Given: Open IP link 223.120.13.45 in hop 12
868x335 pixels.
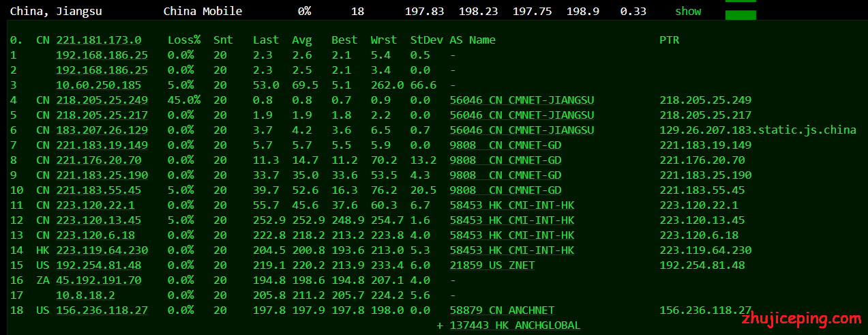Looking at the screenshot, I should click(99, 220).
